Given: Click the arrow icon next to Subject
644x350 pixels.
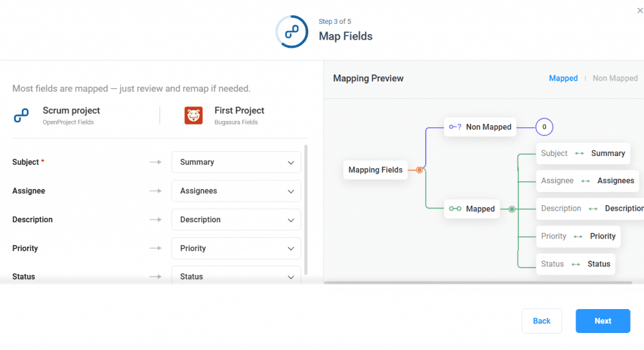Looking at the screenshot, I should (x=155, y=162).
